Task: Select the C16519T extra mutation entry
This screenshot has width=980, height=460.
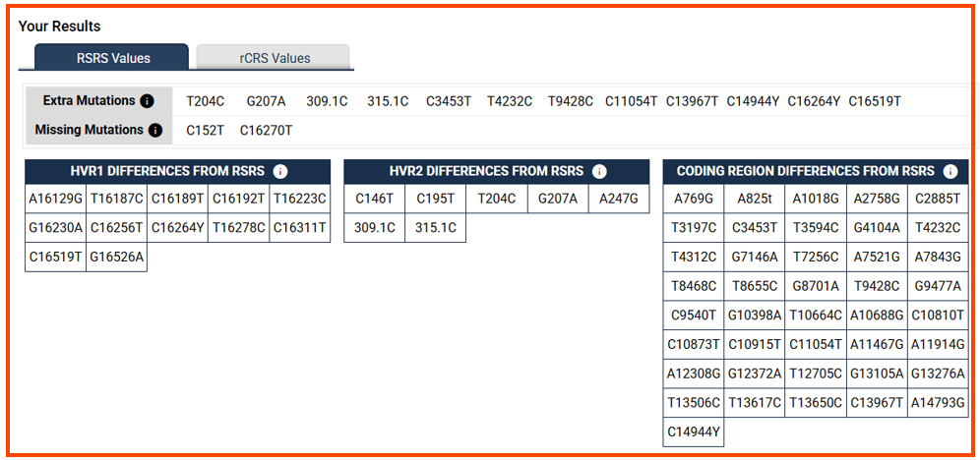Action: click(875, 101)
